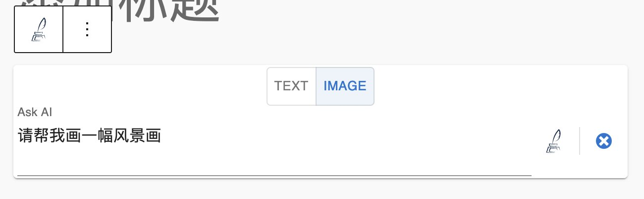Select the IMAGE mode toggle
Screen dimensions: 644x199
[345, 86]
